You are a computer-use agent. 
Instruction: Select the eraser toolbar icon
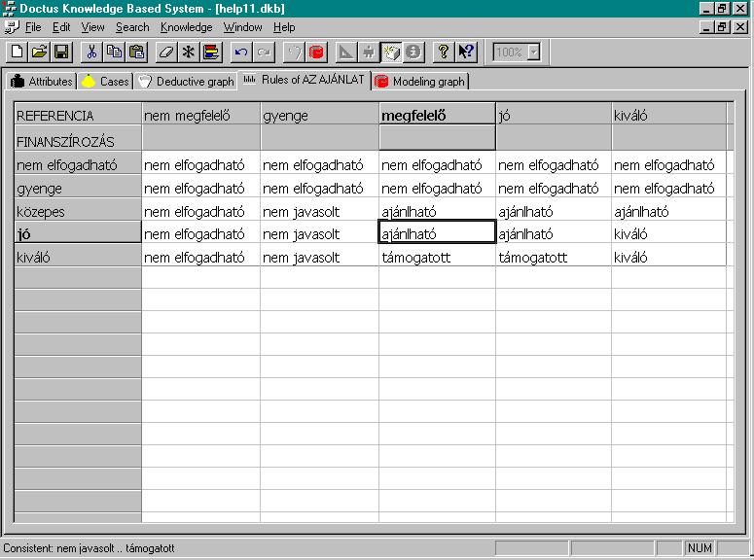coord(166,52)
